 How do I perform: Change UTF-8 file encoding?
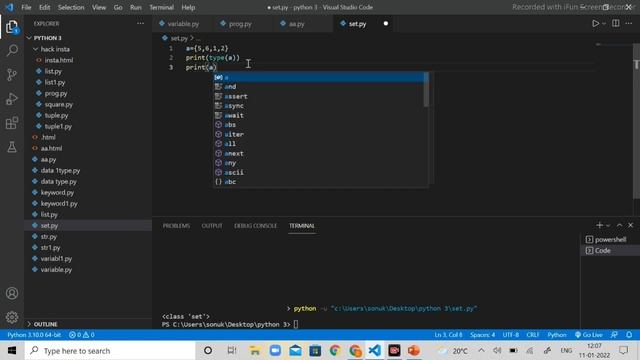511,335
